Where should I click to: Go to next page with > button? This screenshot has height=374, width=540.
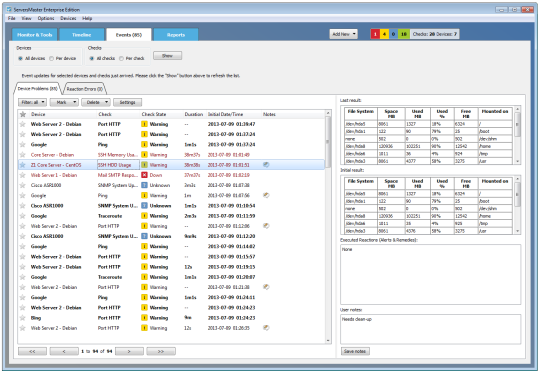(x=129, y=351)
